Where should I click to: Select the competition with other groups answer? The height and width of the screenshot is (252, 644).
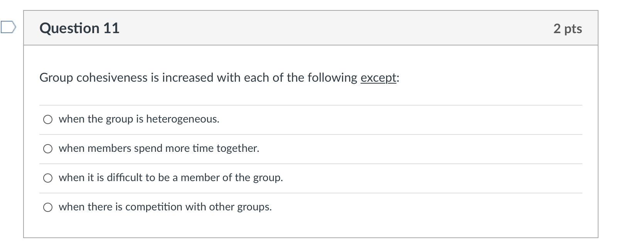tap(47, 207)
